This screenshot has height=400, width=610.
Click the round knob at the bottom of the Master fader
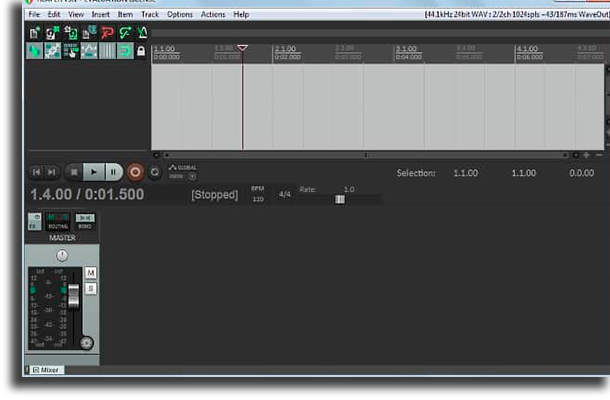[x=86, y=343]
